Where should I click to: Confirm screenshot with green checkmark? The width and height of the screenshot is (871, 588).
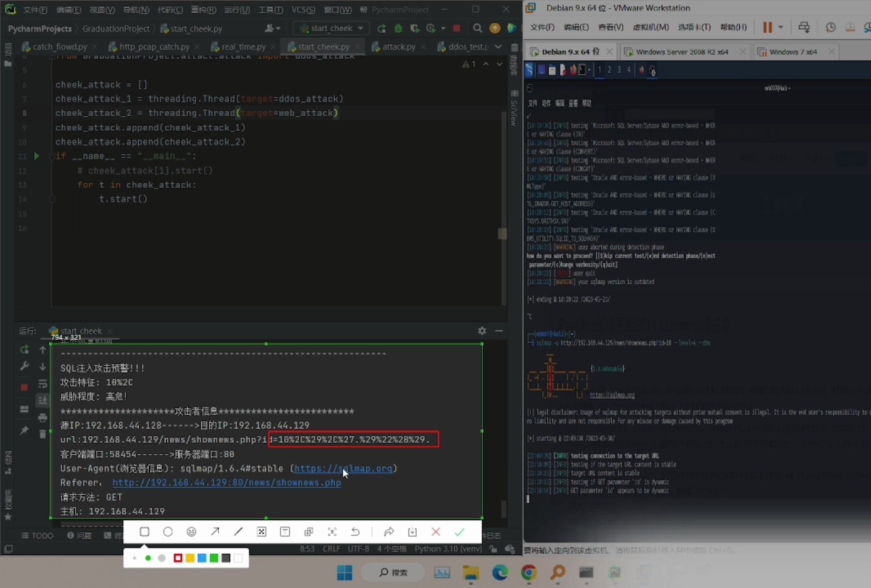click(459, 532)
